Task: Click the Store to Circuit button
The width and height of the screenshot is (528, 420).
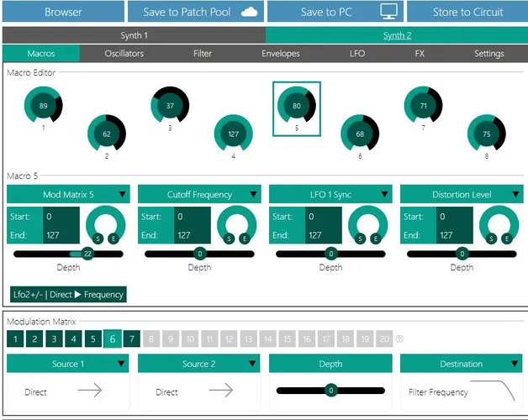Action: [x=467, y=12]
